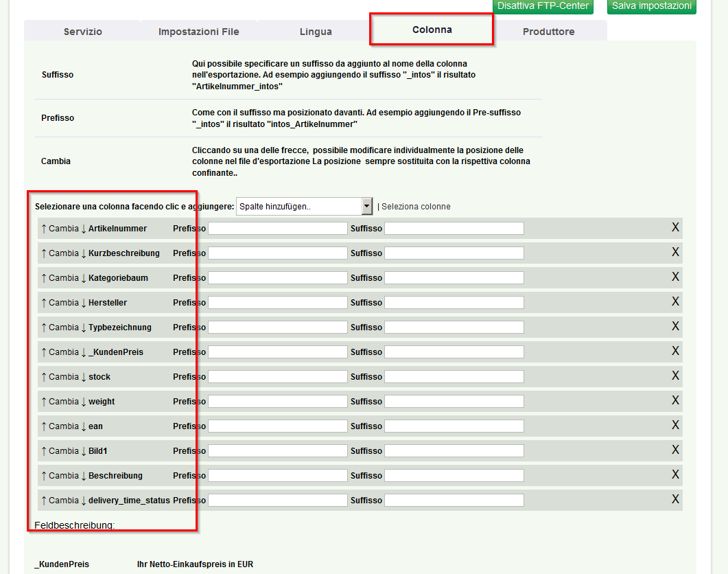Focus Suffisso field for Kategoriebaum

(454, 278)
